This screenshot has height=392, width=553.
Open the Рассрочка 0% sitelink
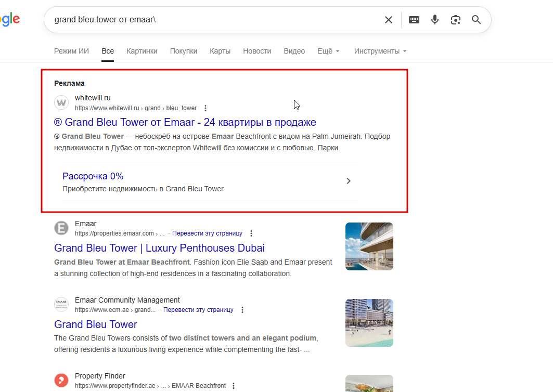pyautogui.click(x=93, y=176)
